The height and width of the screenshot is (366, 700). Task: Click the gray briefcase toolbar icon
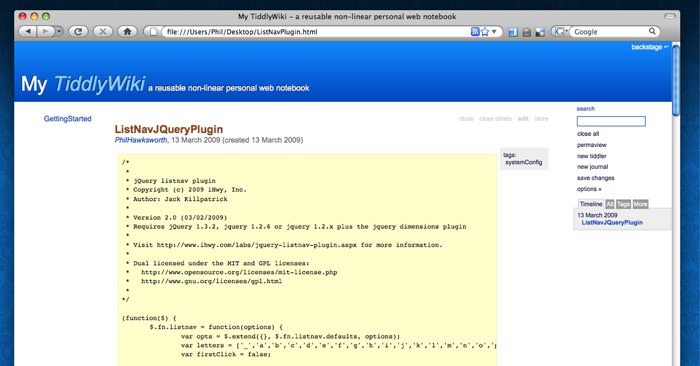coord(527,32)
